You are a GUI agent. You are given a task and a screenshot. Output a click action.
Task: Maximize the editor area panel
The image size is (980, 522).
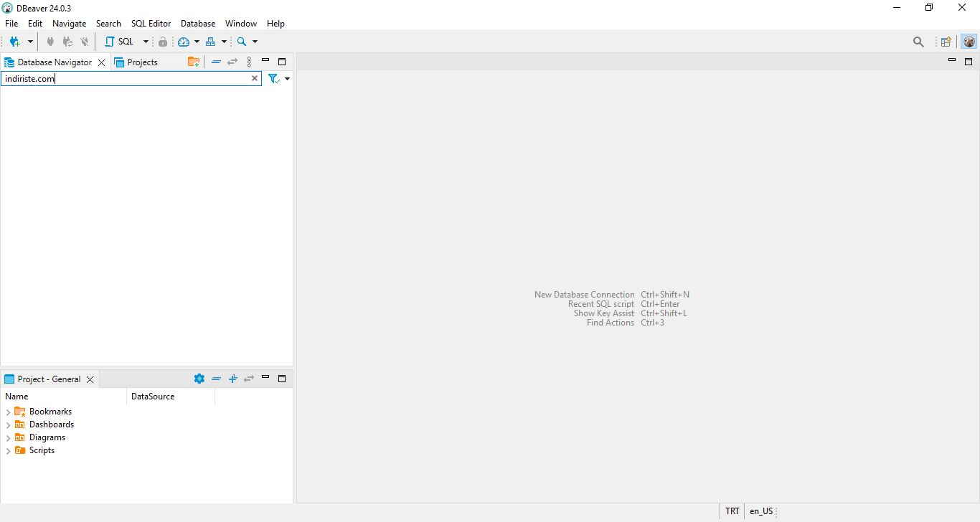tap(969, 62)
